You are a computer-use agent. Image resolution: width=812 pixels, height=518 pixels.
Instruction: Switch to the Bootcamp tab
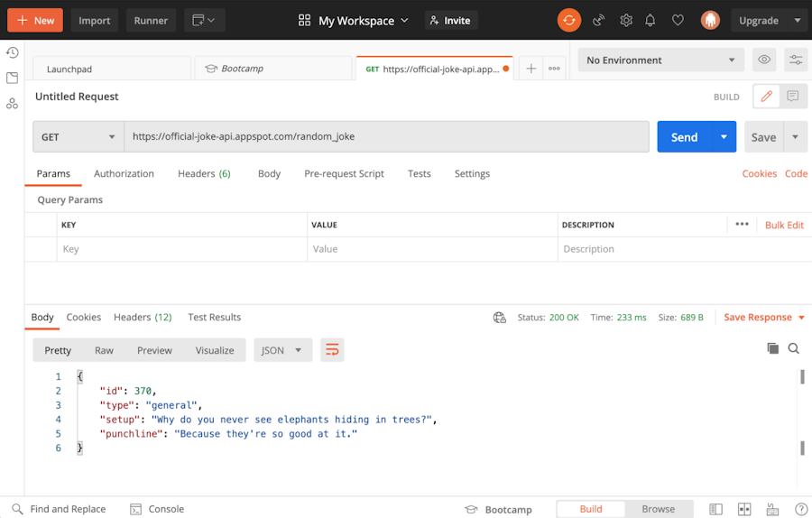point(272,69)
